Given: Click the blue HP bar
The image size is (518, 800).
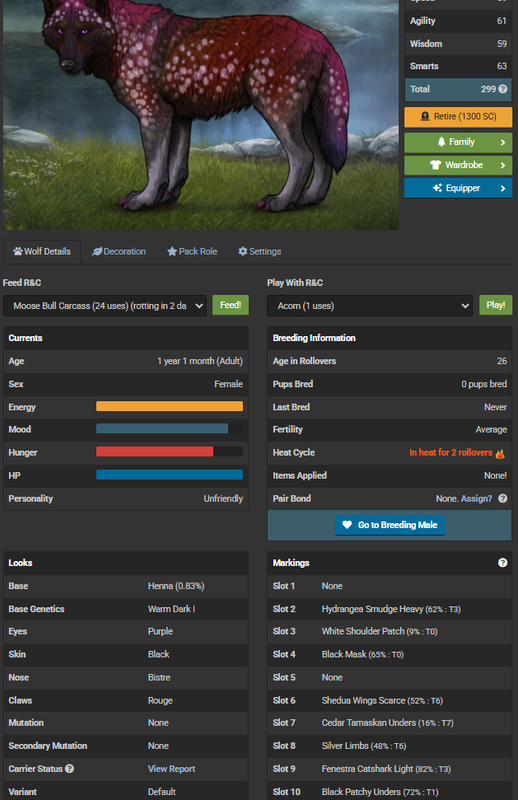Looking at the screenshot, I should coord(169,475).
